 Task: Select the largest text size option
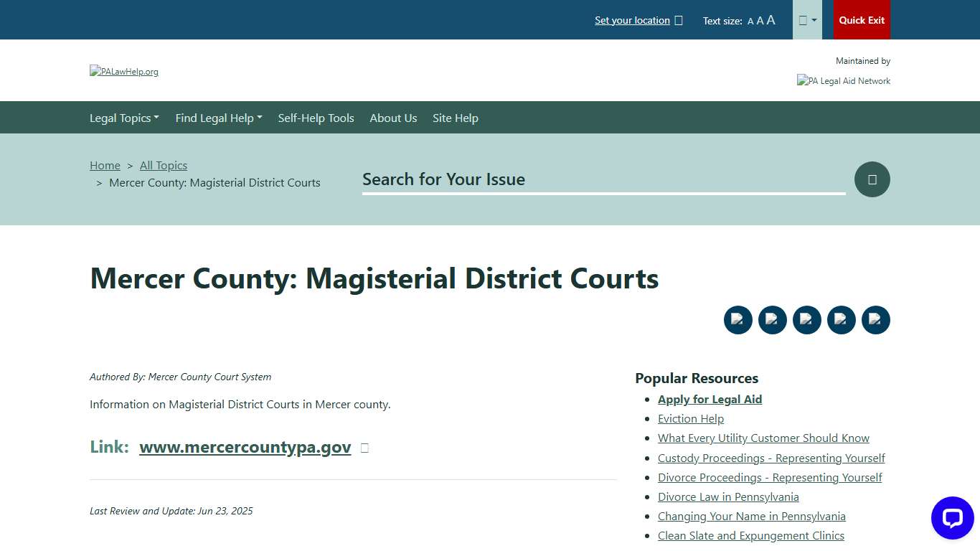pos(771,20)
